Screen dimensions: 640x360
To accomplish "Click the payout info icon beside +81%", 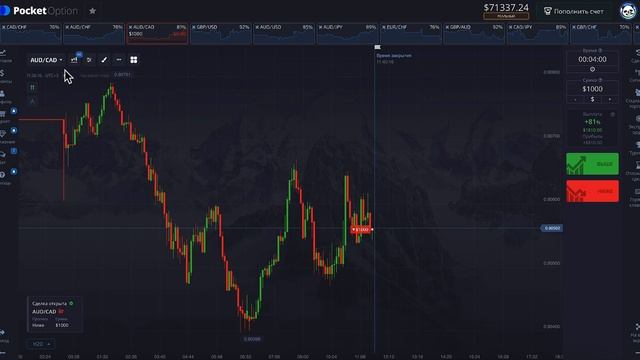I will (613, 115).
